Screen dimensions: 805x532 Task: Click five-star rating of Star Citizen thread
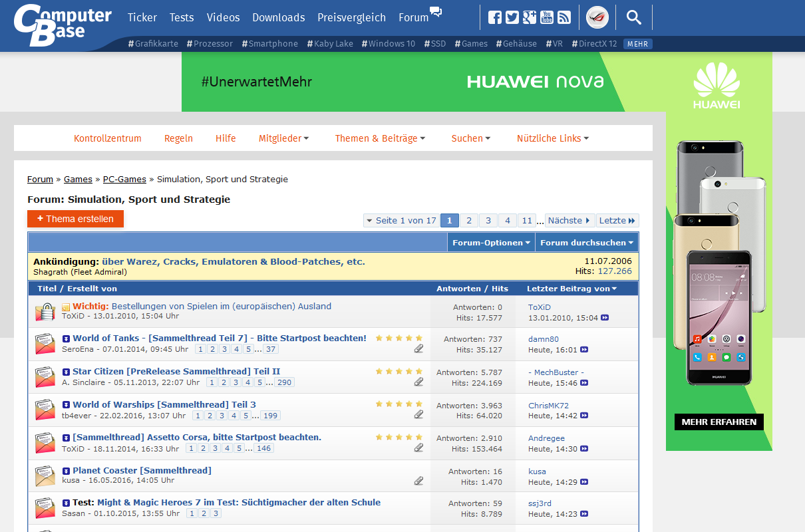pos(399,371)
